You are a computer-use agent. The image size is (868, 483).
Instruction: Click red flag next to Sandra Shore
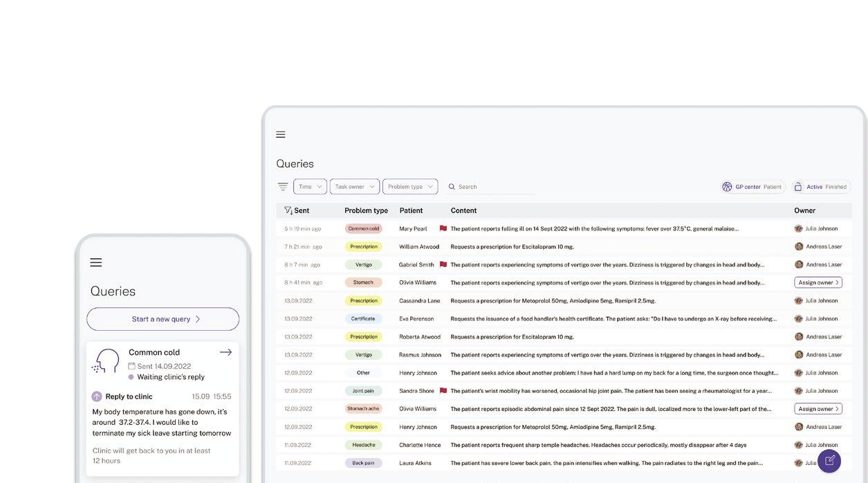click(x=443, y=391)
